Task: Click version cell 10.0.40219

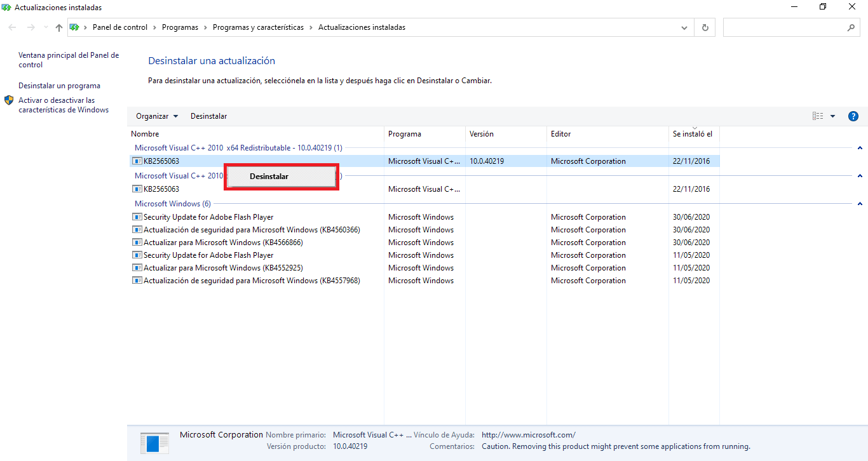Action: click(x=487, y=161)
